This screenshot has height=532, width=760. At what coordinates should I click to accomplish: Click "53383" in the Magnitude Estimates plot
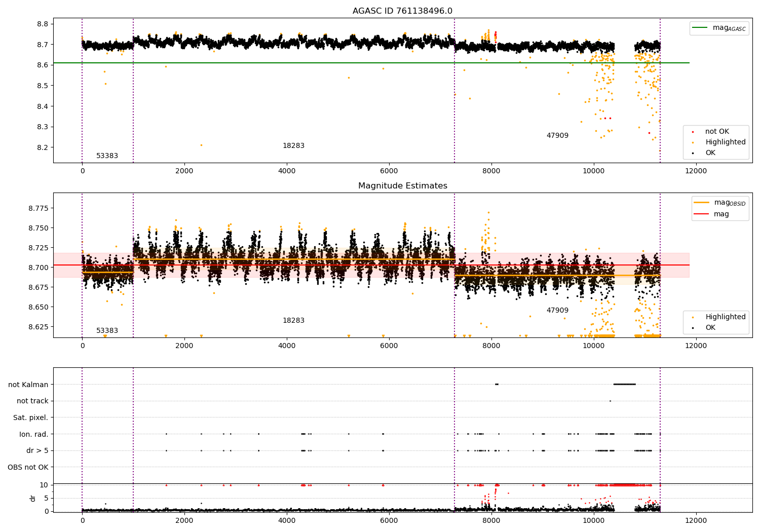[107, 331]
